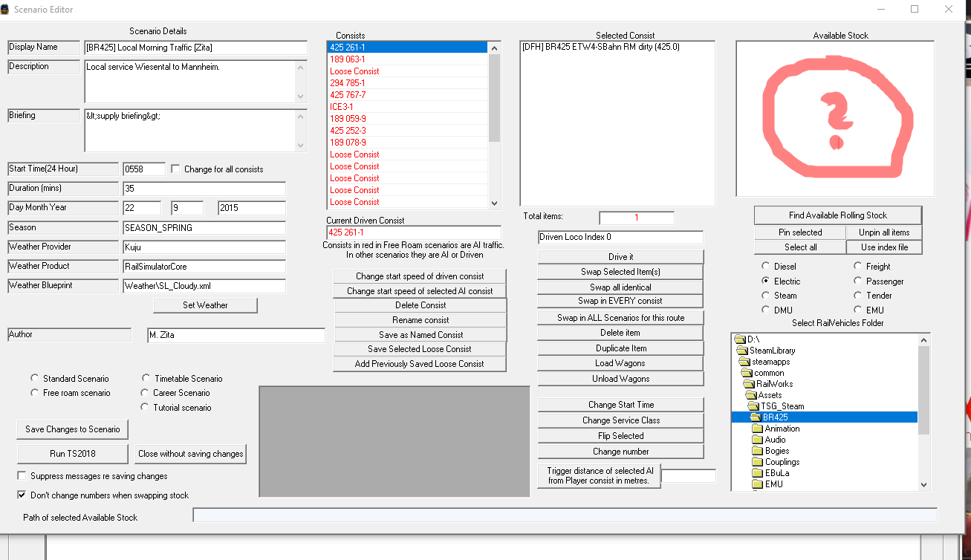This screenshot has height=560, width=971.
Task: Click Find Available Rolling Stock
Action: coord(838,215)
